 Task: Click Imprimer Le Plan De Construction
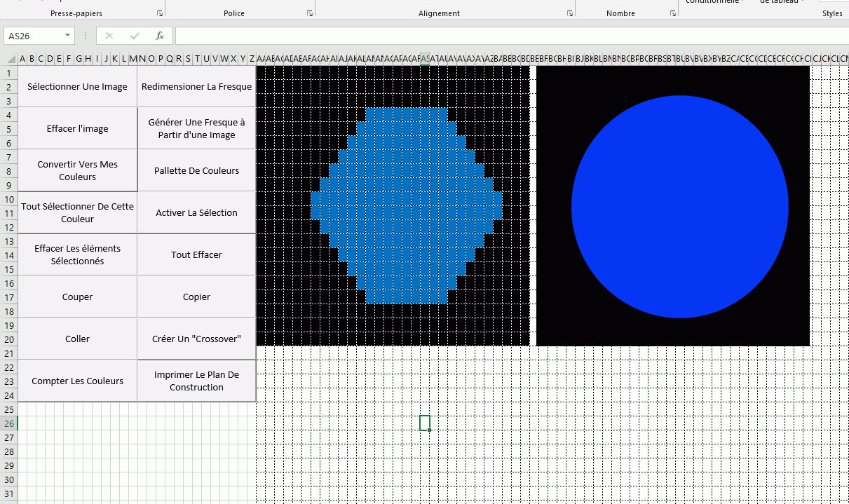pyautogui.click(x=196, y=381)
